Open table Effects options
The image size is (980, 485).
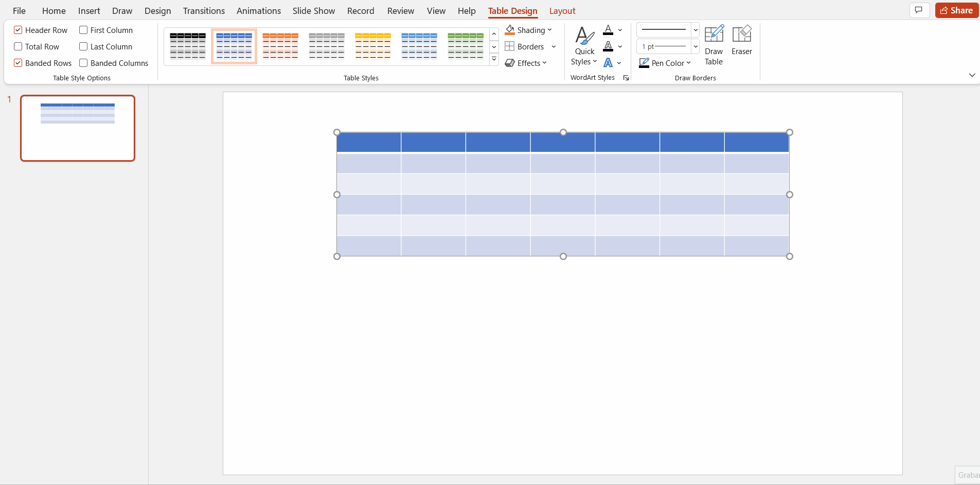(x=526, y=63)
